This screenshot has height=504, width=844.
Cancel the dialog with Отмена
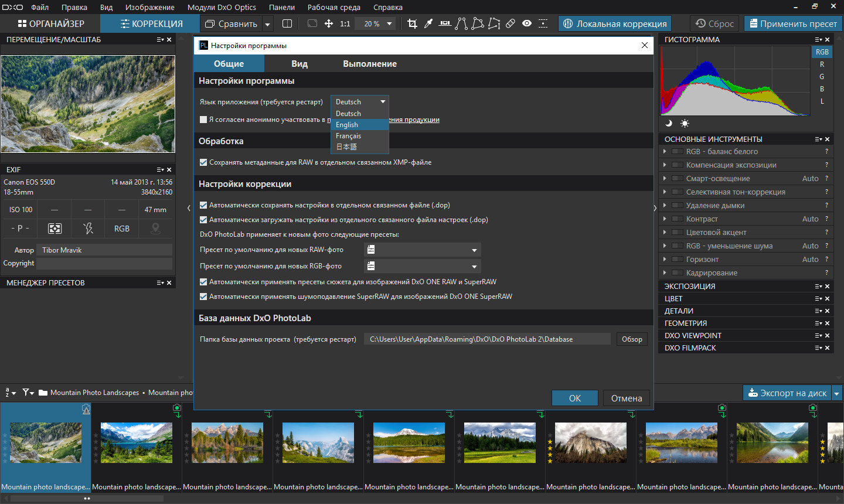(627, 398)
